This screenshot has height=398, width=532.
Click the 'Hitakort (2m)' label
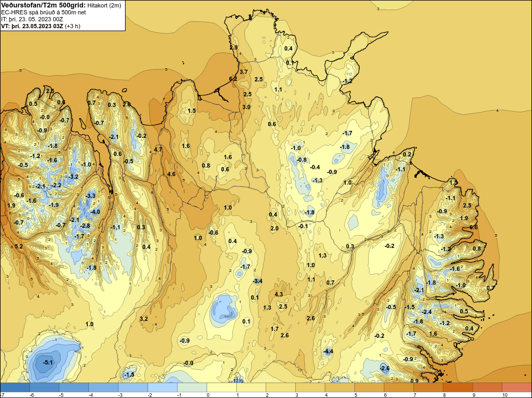point(104,5)
